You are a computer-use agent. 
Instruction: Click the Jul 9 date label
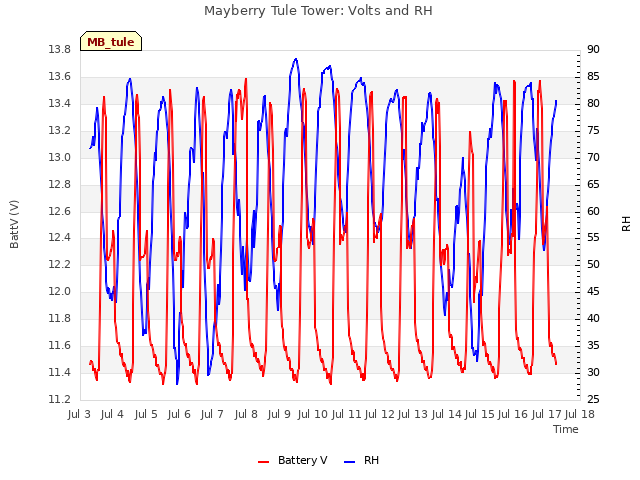(279, 414)
